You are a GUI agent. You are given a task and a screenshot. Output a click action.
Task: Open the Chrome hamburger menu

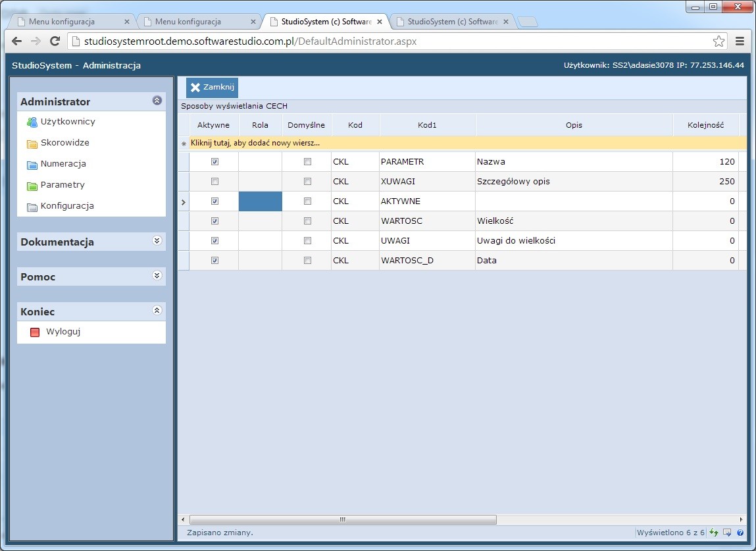pos(740,41)
